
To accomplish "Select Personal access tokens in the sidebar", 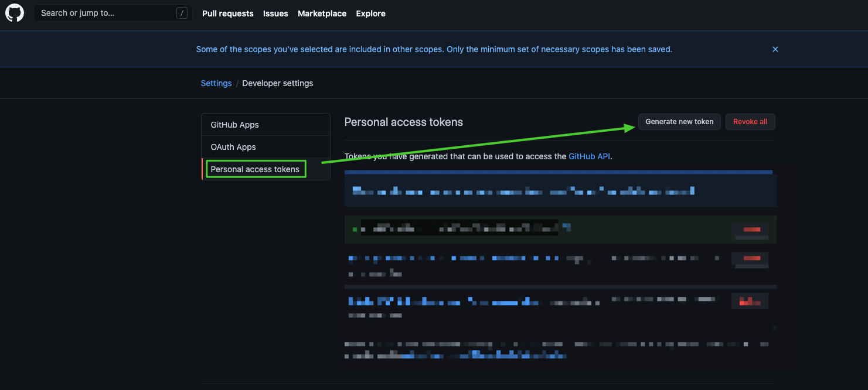I will point(266,169).
